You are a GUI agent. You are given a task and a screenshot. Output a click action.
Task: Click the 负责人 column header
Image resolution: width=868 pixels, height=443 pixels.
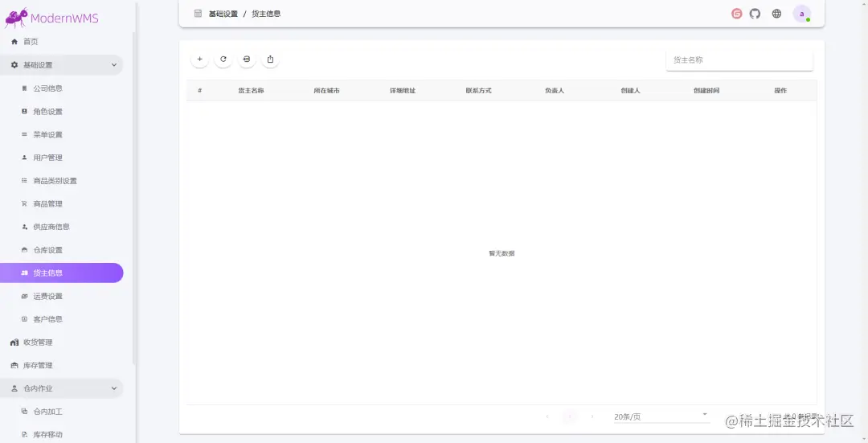click(x=554, y=90)
